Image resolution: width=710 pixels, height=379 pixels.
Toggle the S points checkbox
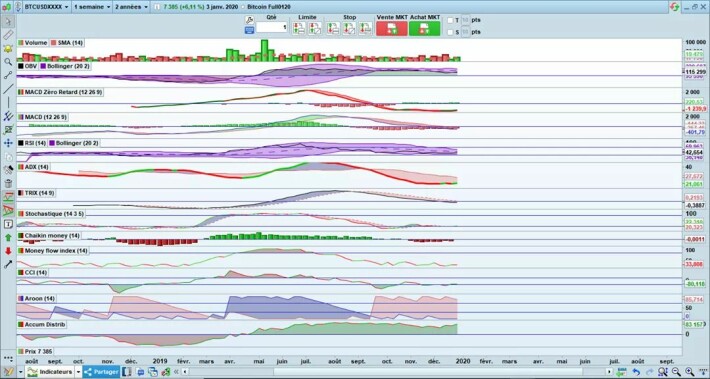coord(450,32)
